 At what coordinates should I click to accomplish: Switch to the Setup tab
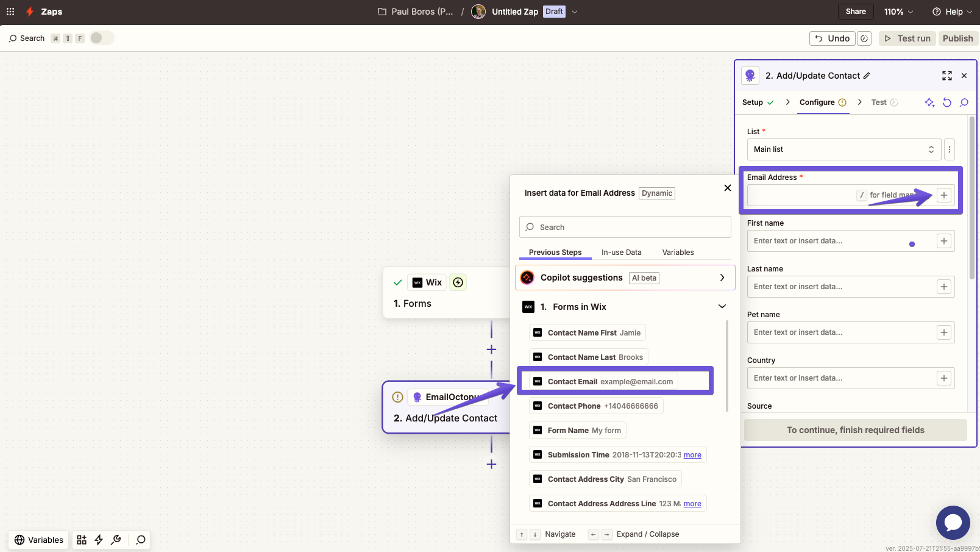pos(758,102)
